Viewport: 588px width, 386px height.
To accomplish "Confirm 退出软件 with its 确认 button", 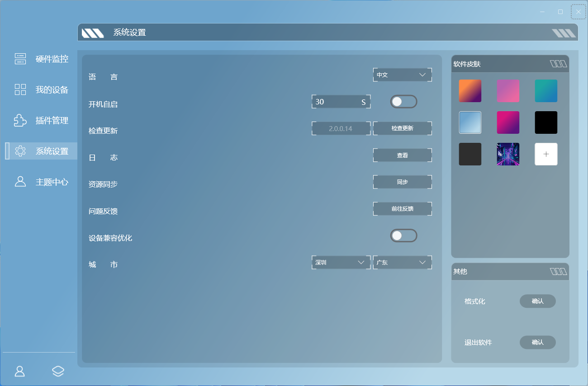I will tap(537, 342).
